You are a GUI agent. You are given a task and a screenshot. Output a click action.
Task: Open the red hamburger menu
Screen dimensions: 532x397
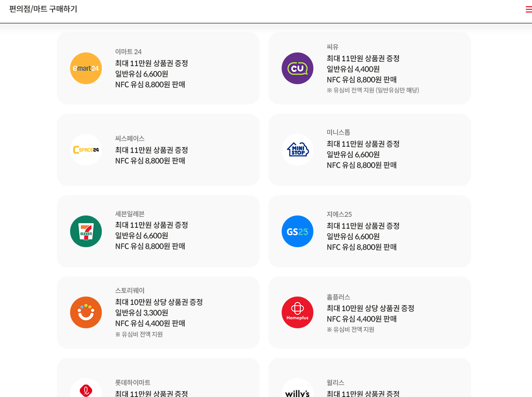(x=528, y=9)
